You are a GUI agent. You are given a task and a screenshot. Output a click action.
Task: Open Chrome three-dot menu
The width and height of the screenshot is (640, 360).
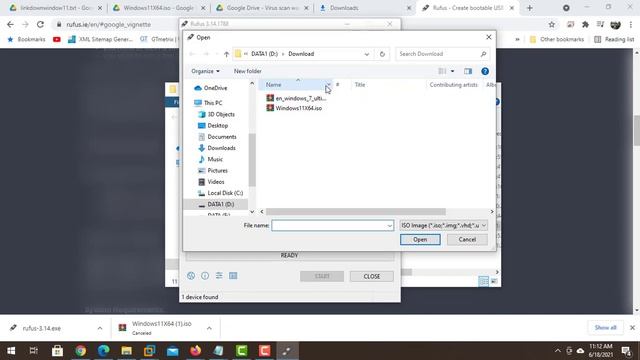tap(631, 24)
